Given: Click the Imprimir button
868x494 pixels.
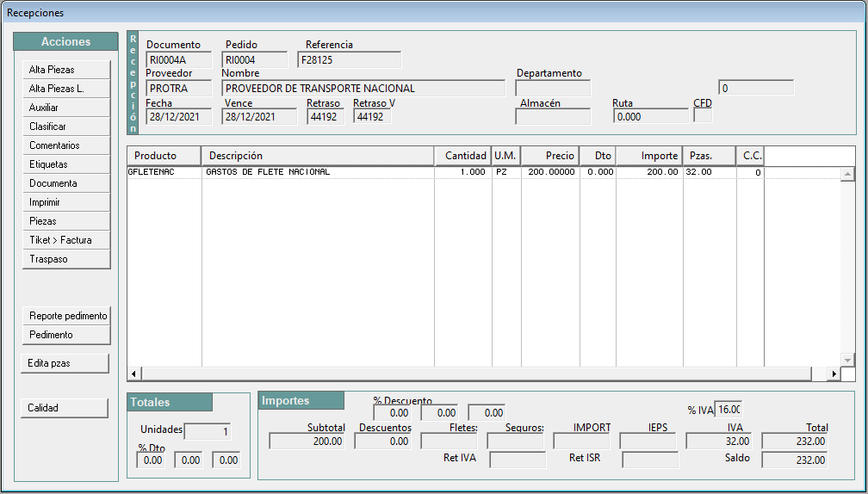Looking at the screenshot, I should 66,202.
